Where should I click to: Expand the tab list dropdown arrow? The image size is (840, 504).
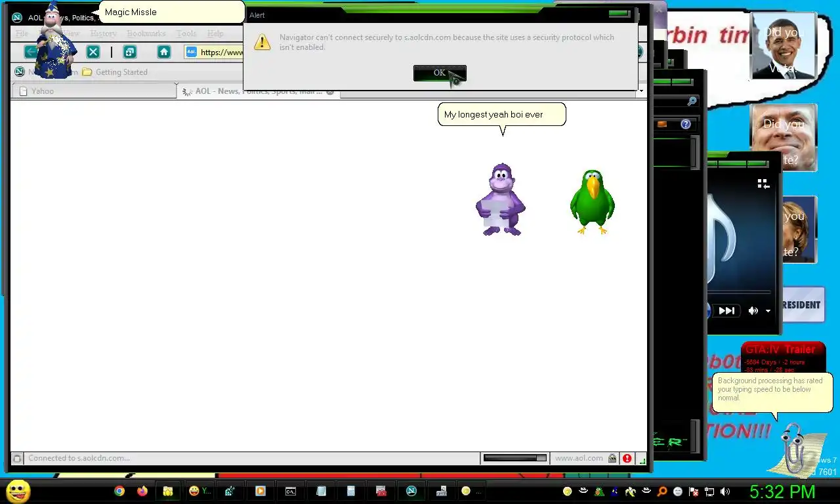tap(640, 91)
